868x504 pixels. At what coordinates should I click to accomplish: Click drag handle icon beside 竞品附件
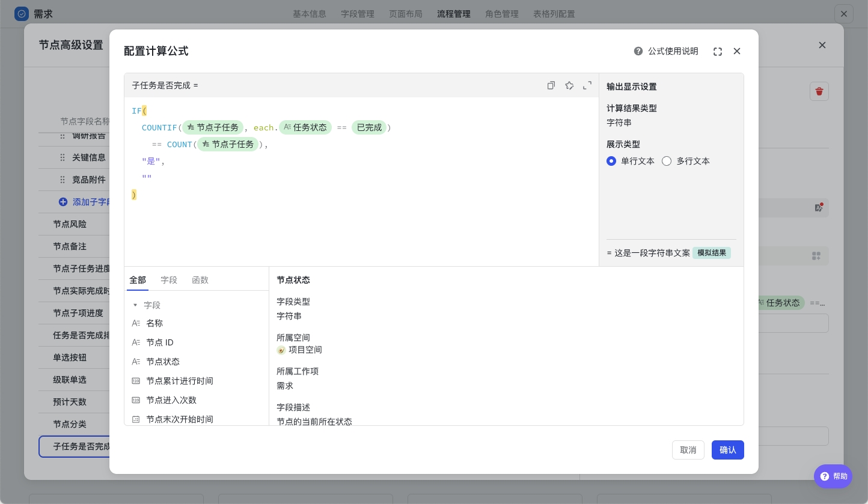pyautogui.click(x=63, y=180)
